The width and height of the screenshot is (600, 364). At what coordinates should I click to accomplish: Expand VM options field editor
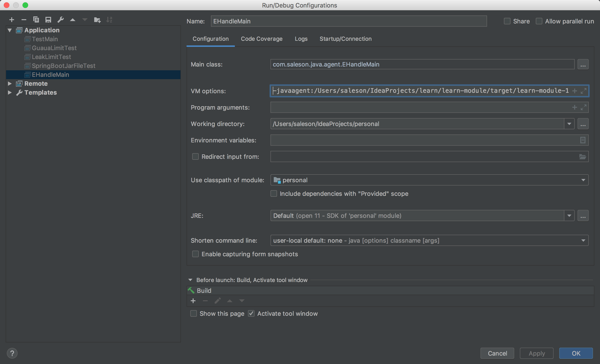[x=583, y=91]
